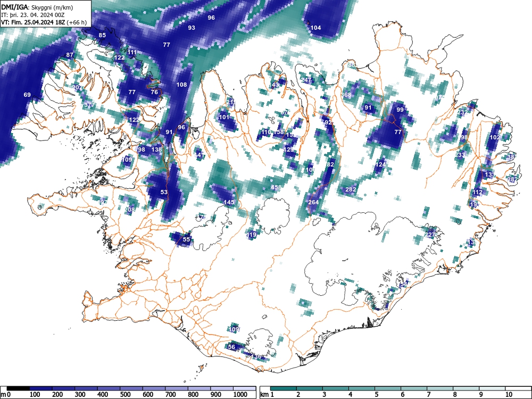This screenshot has height=399, width=532.
Task: Click the map value 76
Action: pos(154,92)
